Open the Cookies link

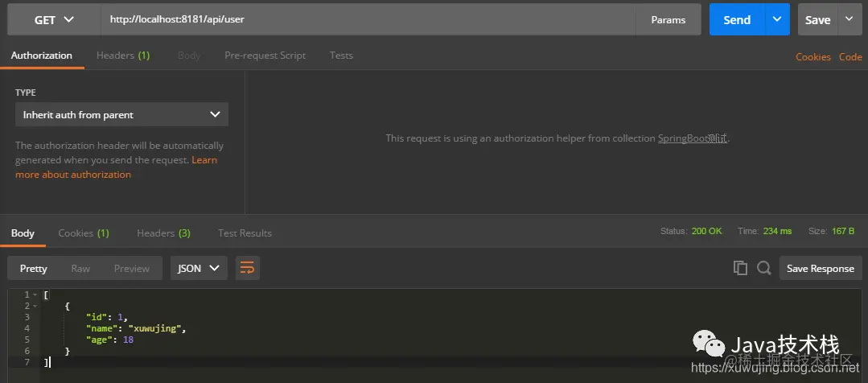click(813, 57)
